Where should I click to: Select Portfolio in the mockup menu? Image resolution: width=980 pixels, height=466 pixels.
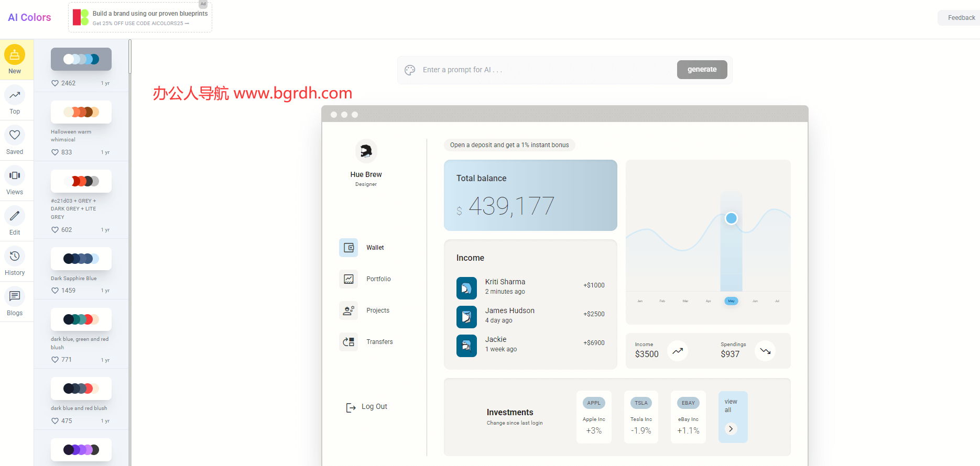(378, 279)
